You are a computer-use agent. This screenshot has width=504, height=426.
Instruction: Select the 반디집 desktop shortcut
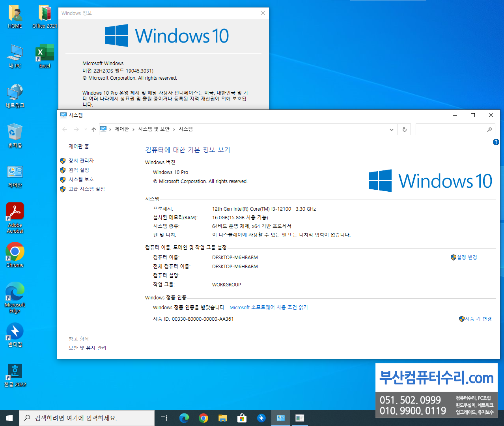point(15,335)
